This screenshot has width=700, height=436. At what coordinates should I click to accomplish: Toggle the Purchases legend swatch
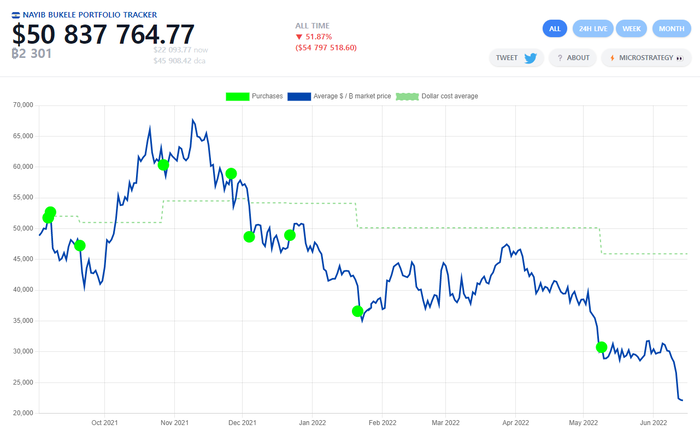[238, 96]
